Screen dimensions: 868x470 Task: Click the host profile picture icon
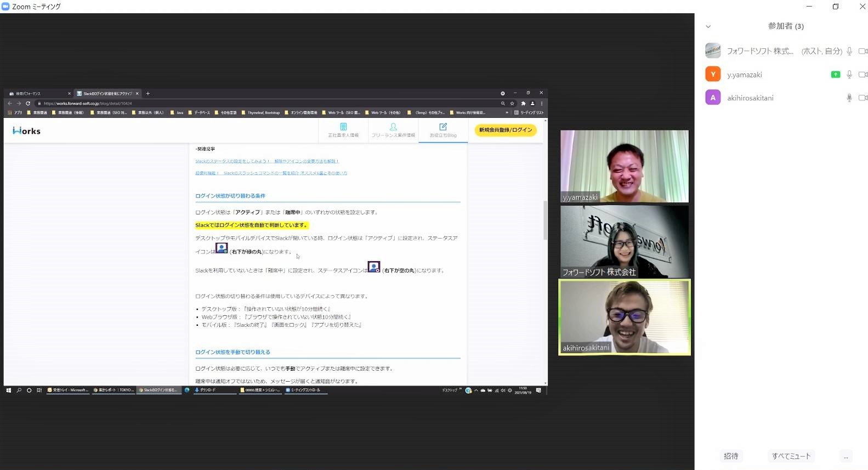713,50
